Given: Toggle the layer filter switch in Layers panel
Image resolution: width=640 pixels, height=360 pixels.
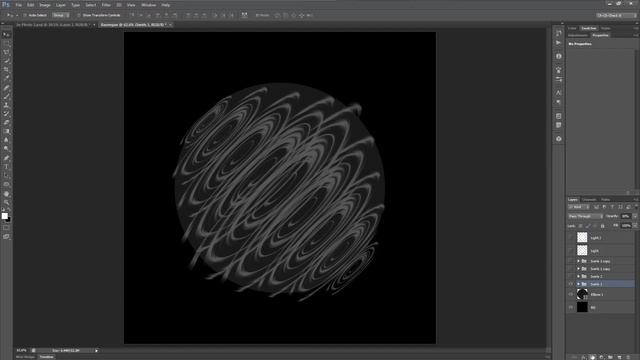Looking at the screenshot, I should [x=636, y=207].
